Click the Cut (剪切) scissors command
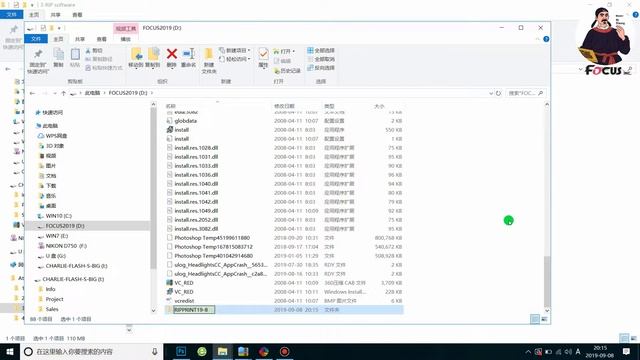 (x=94, y=51)
